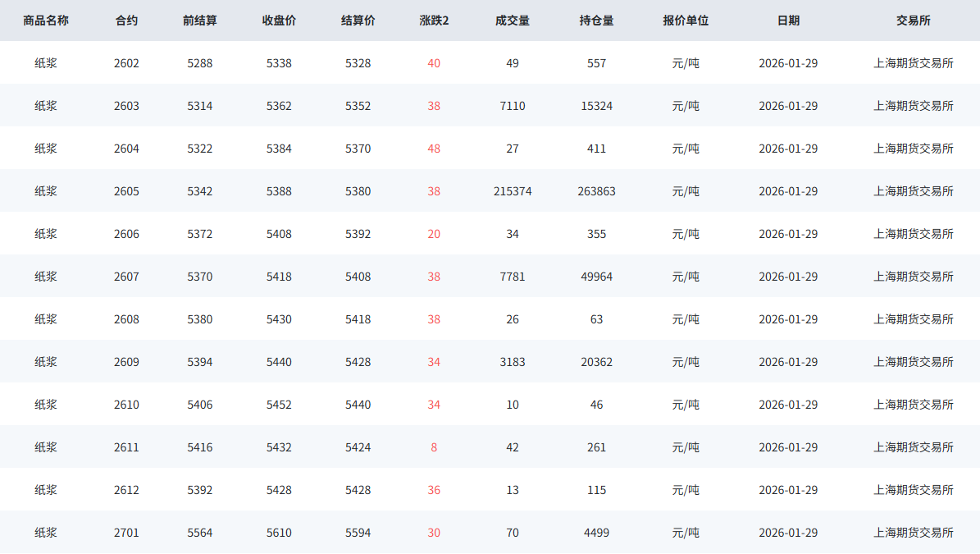Image resolution: width=980 pixels, height=554 pixels.
Task: Select the 交易所 column header
Action: pyautogui.click(x=914, y=21)
